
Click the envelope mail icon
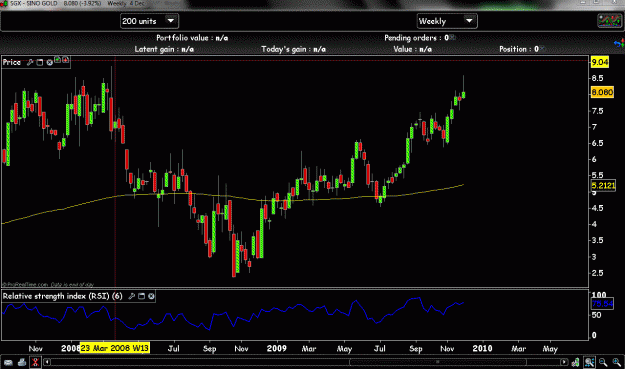tap(8, 362)
